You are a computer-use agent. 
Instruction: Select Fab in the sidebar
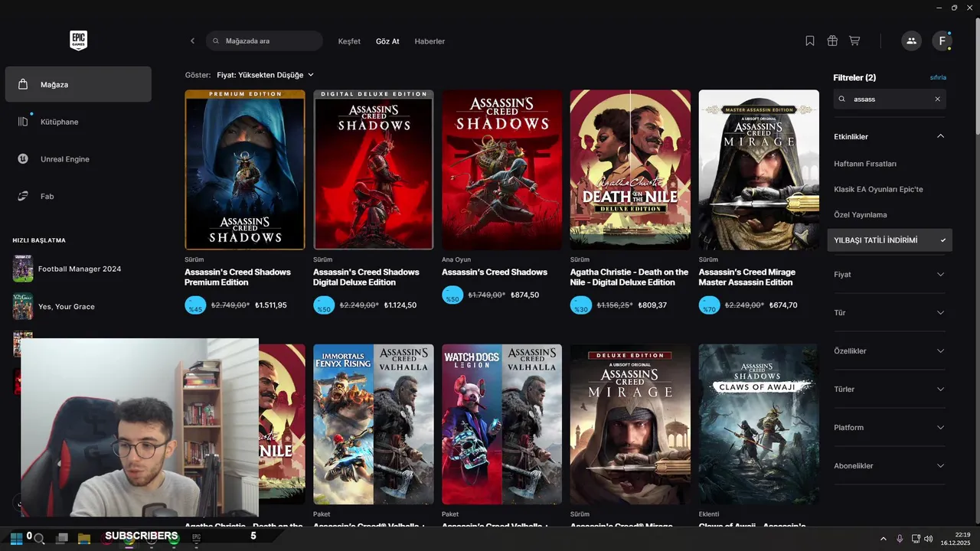[78, 197]
